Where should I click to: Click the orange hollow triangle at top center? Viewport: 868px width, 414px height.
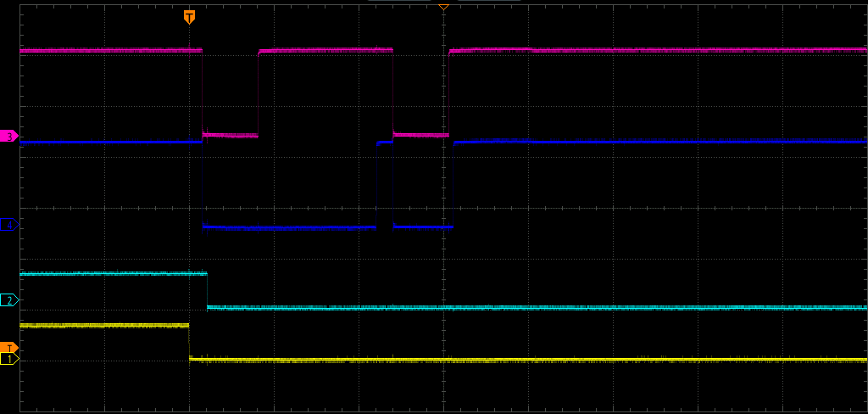pos(442,6)
